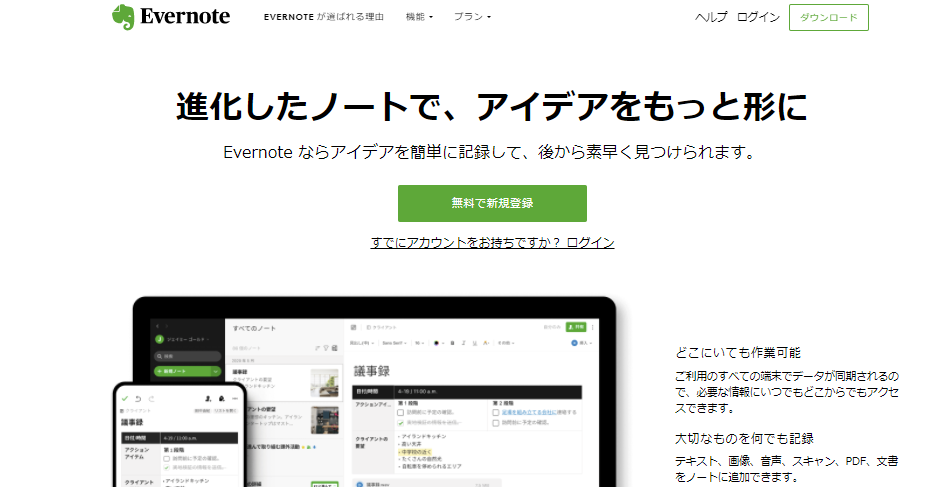The width and height of the screenshot is (944, 487).
Task: Expand the 機能 navigation dropdown
Action: point(419,17)
